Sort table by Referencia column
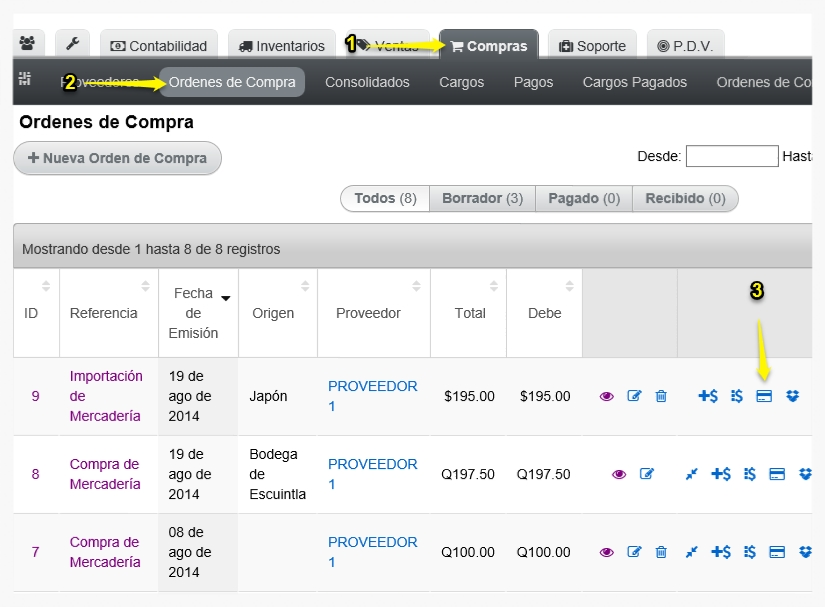Image resolution: width=825 pixels, height=607 pixels. pos(109,313)
